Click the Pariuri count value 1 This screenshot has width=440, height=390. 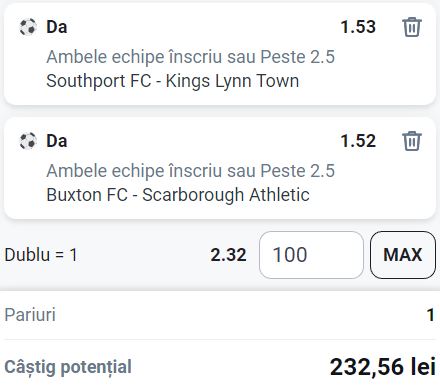(431, 315)
